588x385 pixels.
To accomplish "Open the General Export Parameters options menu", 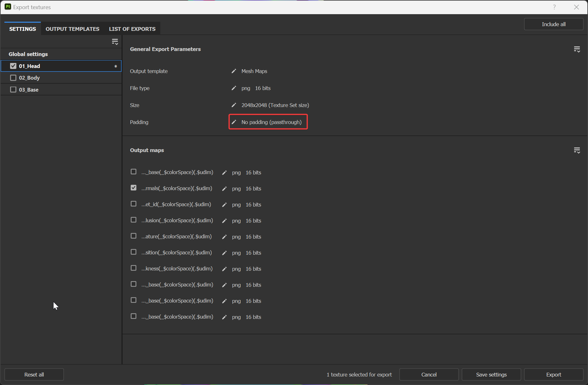I will click(x=577, y=49).
